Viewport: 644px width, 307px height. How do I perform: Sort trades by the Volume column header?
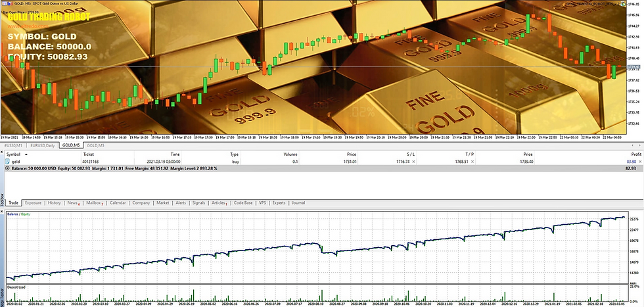270,154
